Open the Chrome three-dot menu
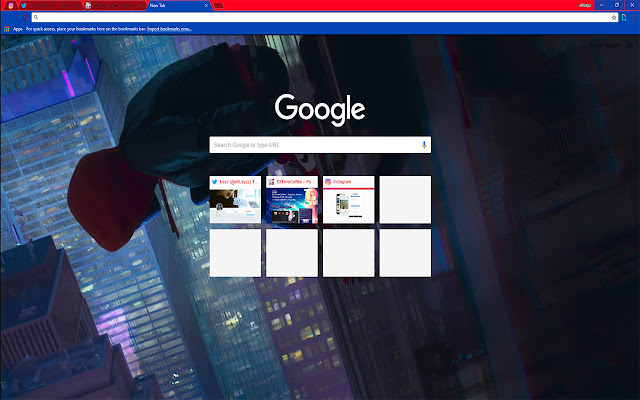This screenshot has width=640, height=400. [634, 18]
